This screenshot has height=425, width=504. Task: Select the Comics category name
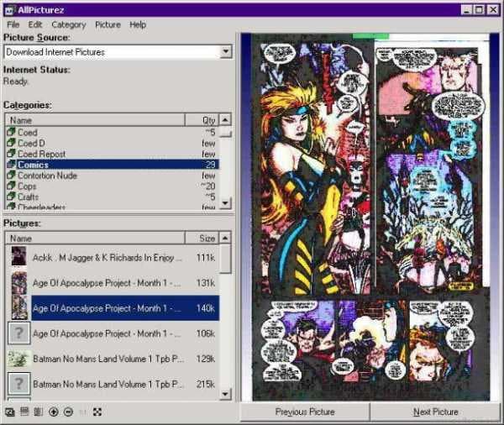pos(33,165)
